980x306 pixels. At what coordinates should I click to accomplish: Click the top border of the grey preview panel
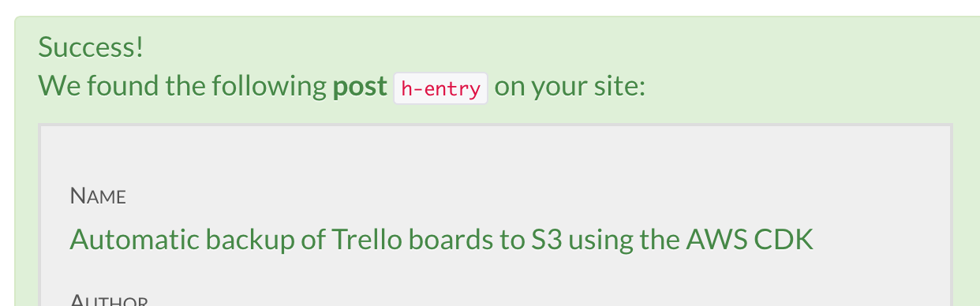pos(496,124)
